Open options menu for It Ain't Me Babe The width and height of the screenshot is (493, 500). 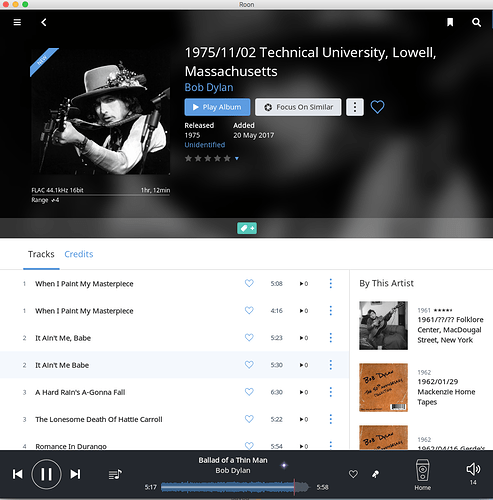[x=330, y=365]
